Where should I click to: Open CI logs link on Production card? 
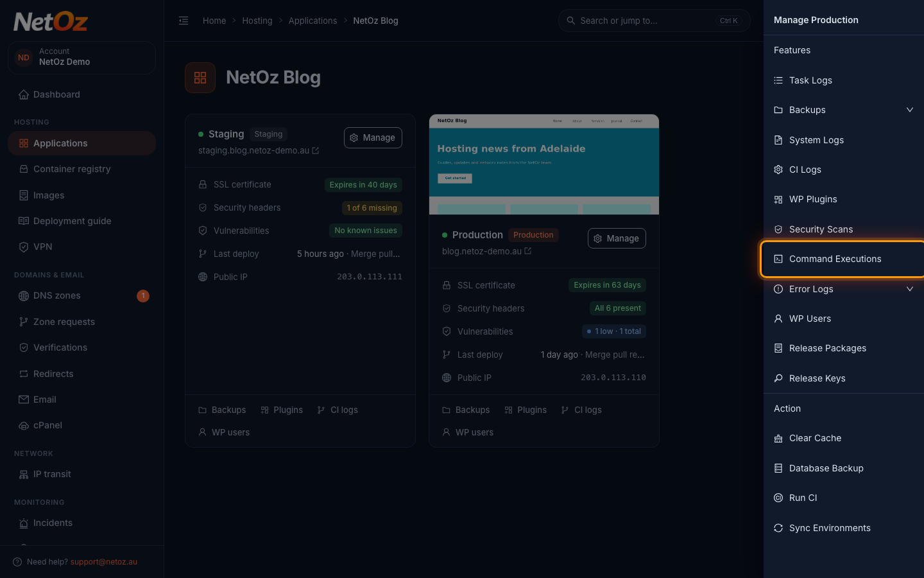pyautogui.click(x=581, y=410)
